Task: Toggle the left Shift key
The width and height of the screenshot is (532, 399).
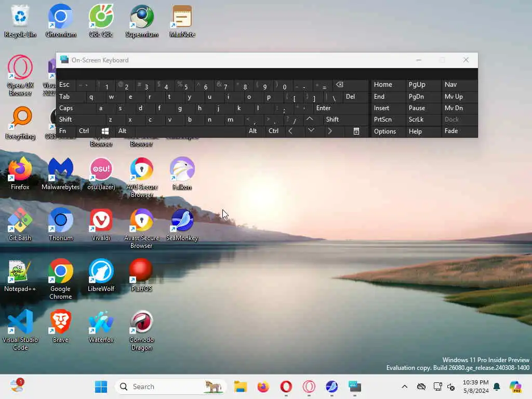Action: [x=81, y=119]
